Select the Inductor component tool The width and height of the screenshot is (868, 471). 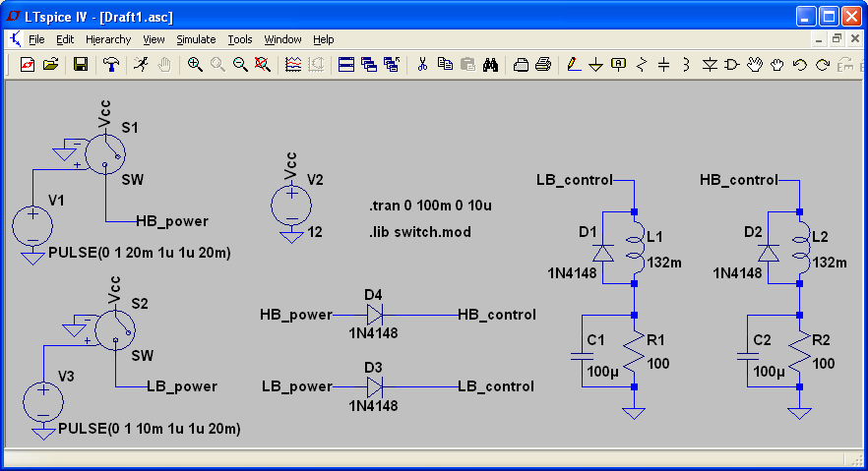click(x=687, y=65)
